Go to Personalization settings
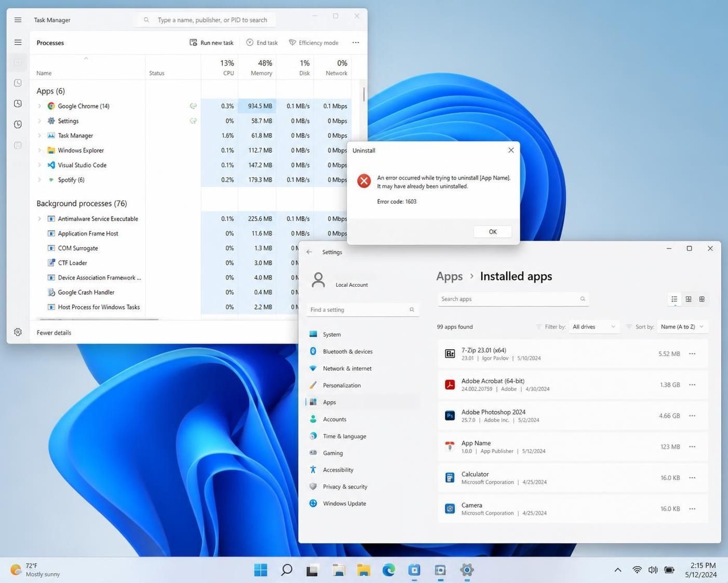 tap(362, 386)
